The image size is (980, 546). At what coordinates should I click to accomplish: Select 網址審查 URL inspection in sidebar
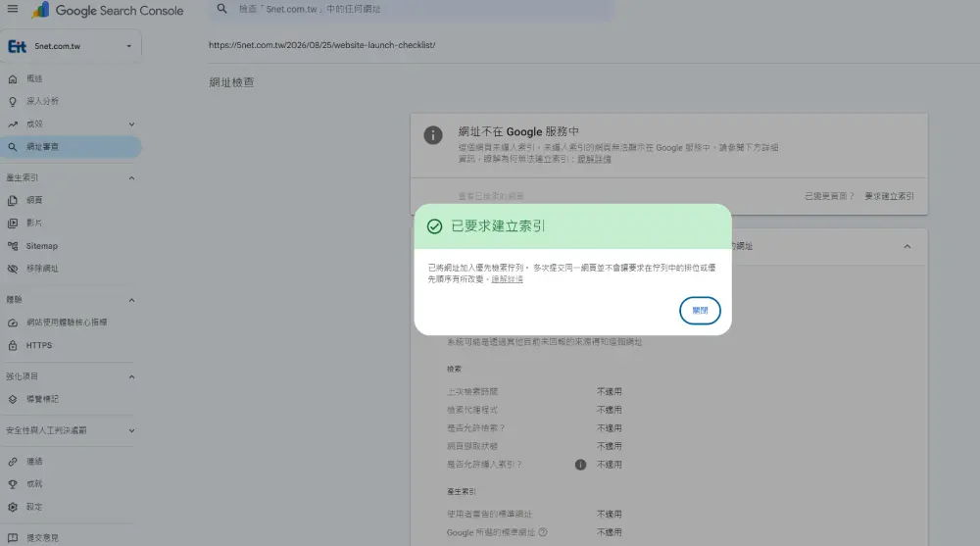[70, 147]
